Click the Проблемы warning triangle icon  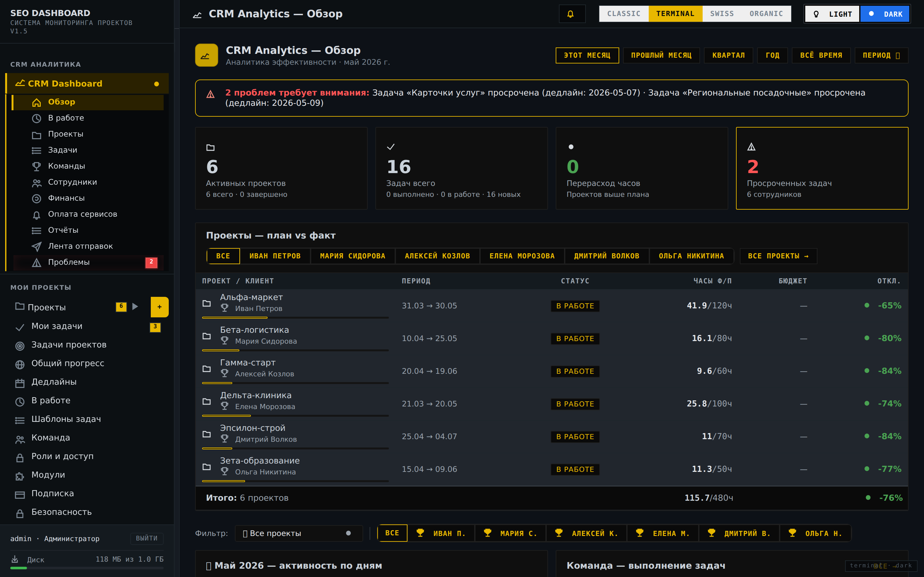pyautogui.click(x=36, y=263)
